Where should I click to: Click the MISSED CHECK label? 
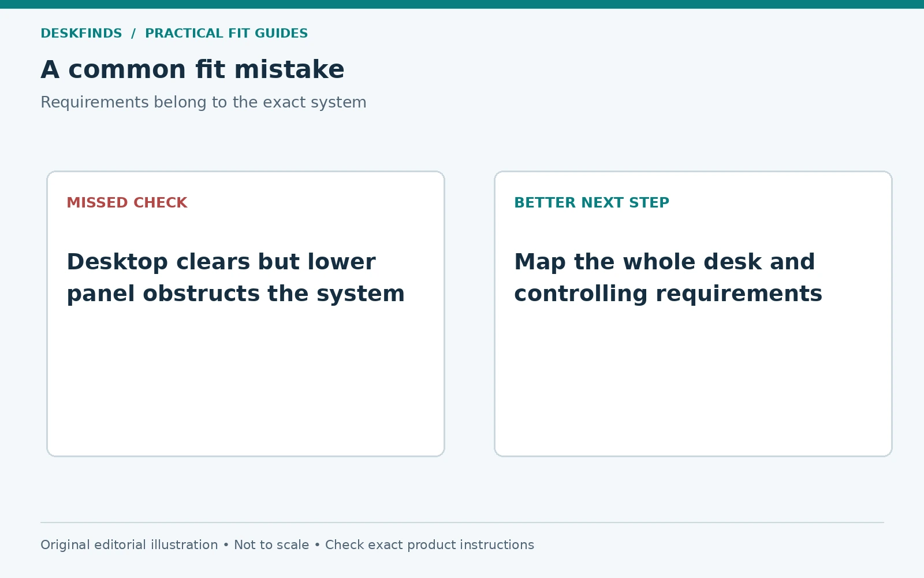[127, 203]
